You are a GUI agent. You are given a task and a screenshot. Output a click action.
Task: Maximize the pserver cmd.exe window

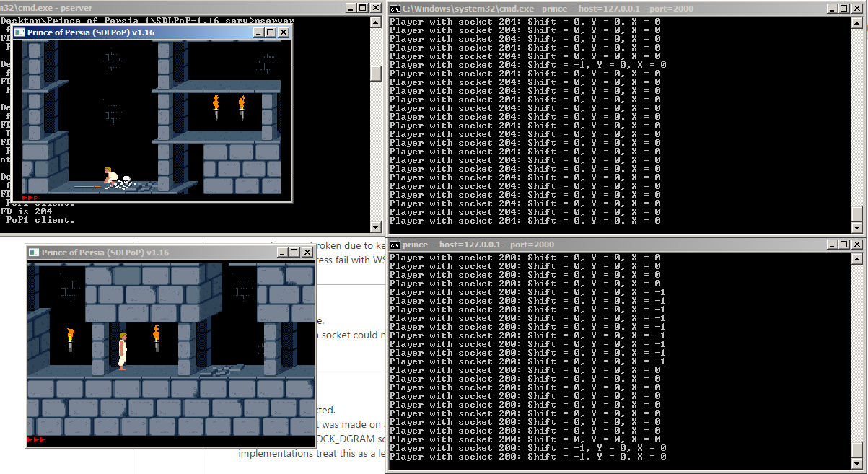coord(362,7)
